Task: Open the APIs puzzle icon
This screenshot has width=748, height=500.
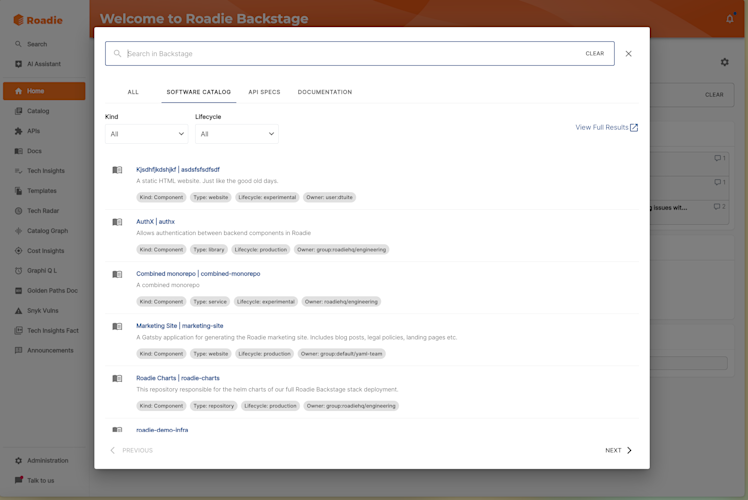Action: [18, 131]
